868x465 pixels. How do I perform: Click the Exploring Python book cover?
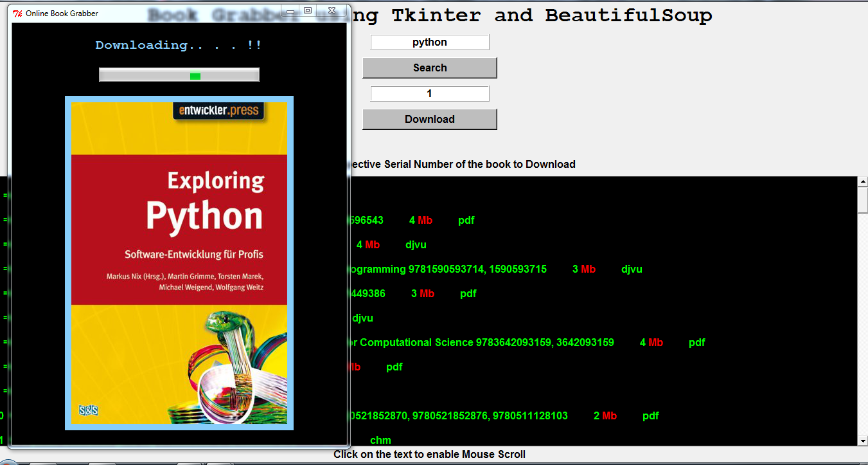click(179, 263)
